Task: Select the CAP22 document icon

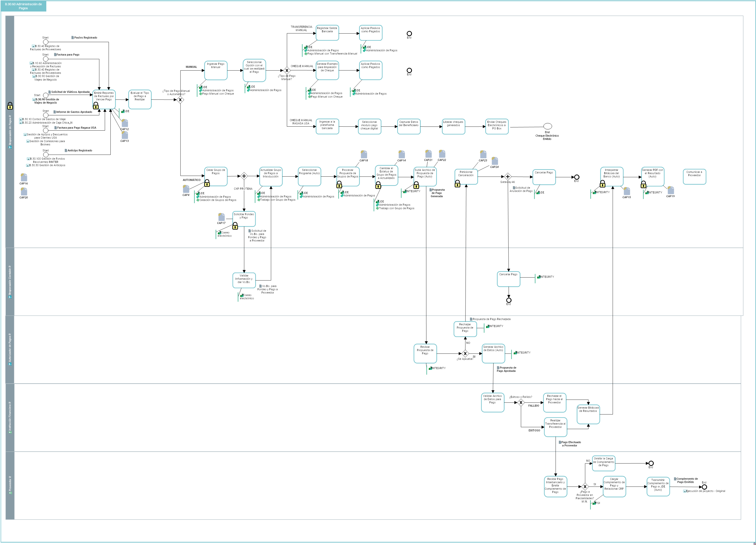Action: pos(442,154)
